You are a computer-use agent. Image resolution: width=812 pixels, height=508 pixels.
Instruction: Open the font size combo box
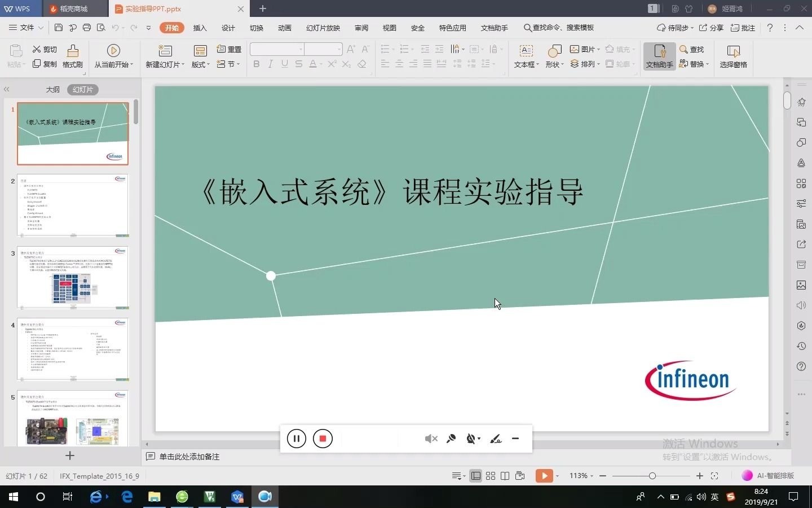click(324, 49)
